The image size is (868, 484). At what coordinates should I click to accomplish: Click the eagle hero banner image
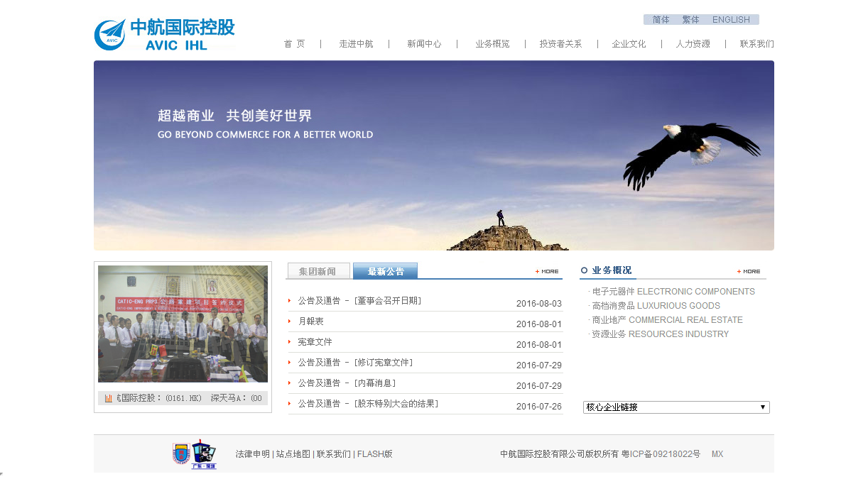pyautogui.click(x=434, y=155)
